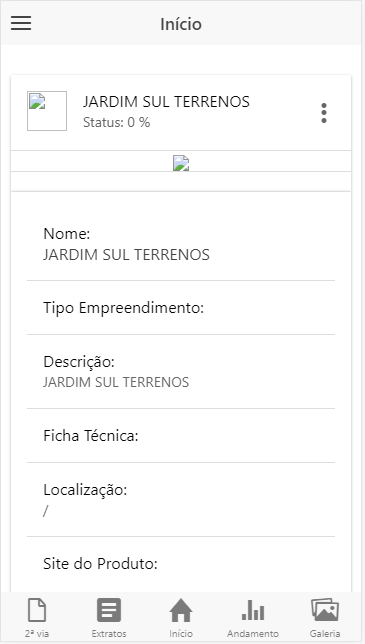Open the Andamento chart icon

click(x=253, y=610)
